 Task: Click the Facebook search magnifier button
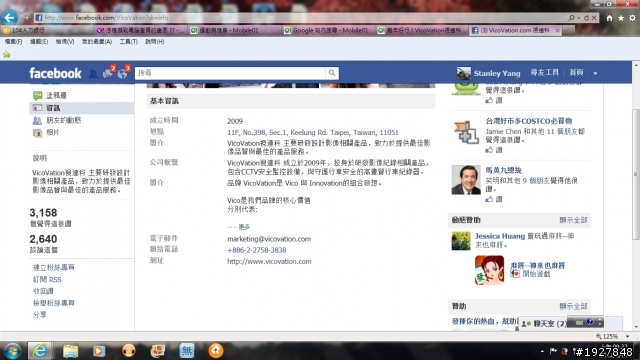[x=332, y=73]
